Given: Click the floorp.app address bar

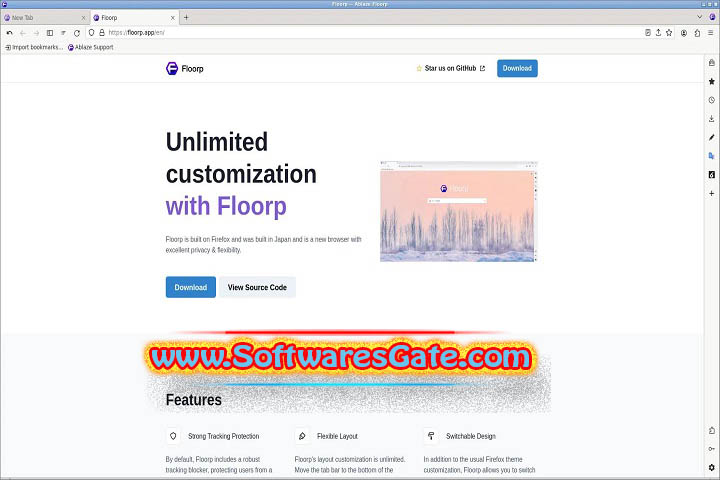Looking at the screenshot, I should tap(367, 33).
